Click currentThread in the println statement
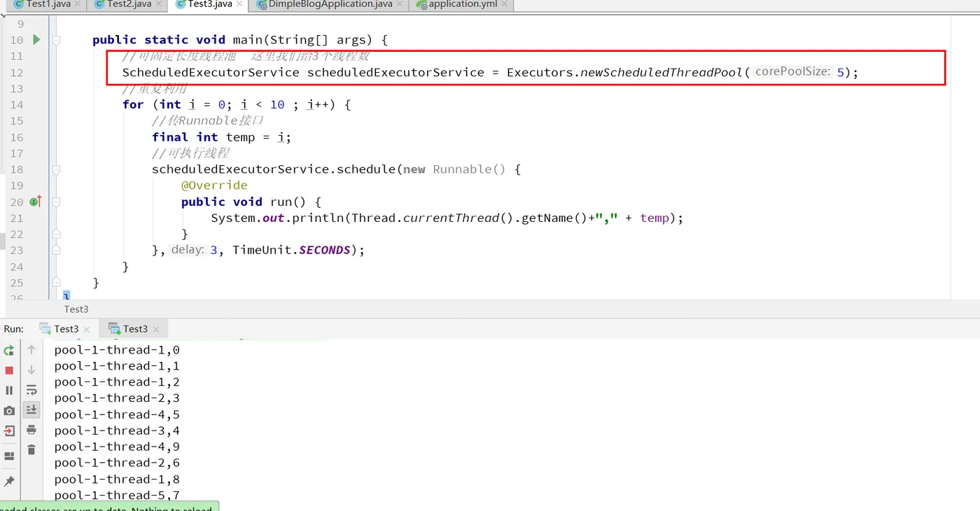The height and width of the screenshot is (511, 980). click(x=451, y=218)
